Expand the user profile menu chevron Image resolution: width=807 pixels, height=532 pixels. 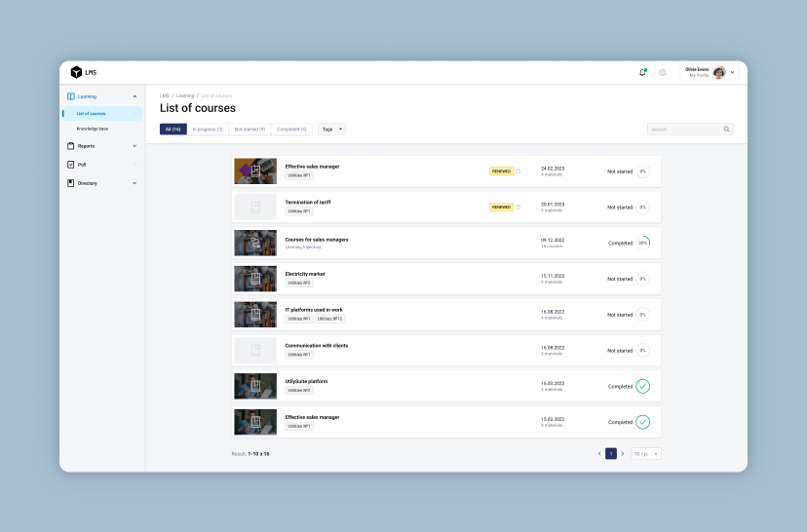pos(733,72)
